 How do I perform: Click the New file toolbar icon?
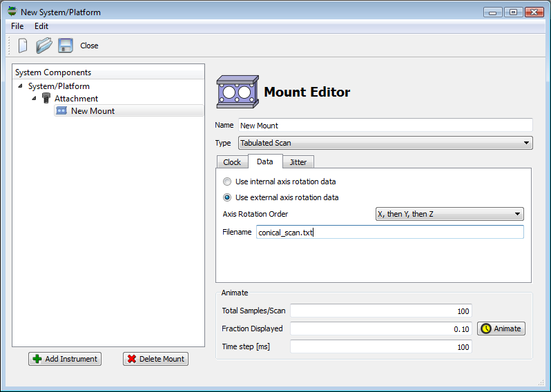click(x=23, y=46)
